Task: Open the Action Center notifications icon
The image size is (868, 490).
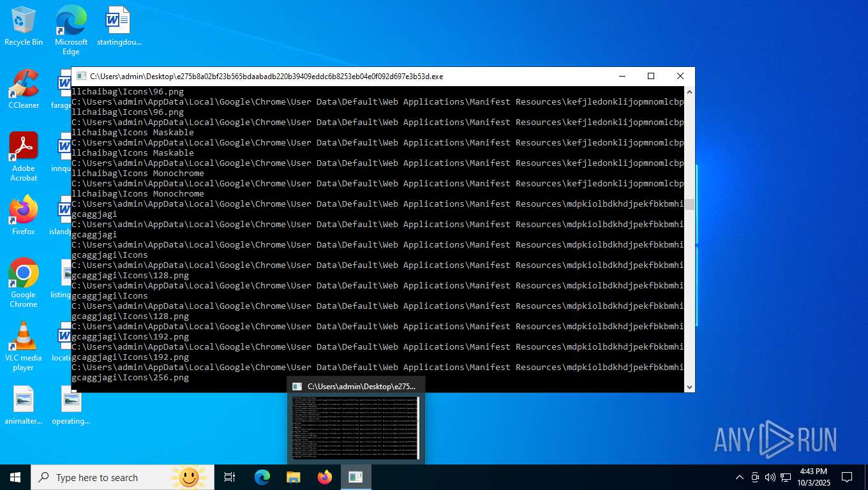Action: [847, 477]
